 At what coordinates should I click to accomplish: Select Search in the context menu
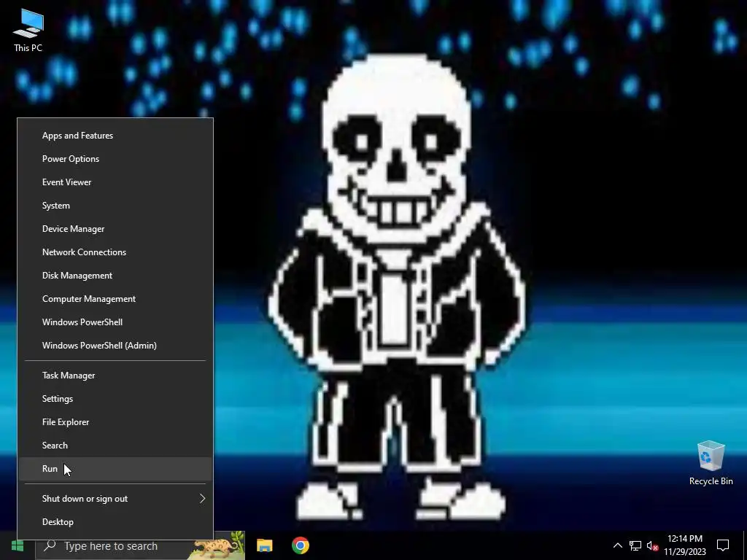(115, 446)
